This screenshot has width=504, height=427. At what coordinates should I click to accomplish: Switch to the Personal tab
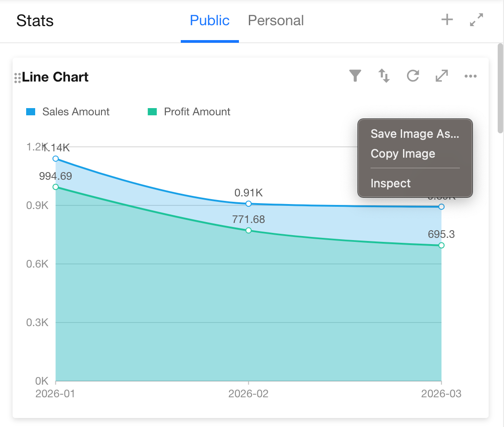[x=276, y=21]
